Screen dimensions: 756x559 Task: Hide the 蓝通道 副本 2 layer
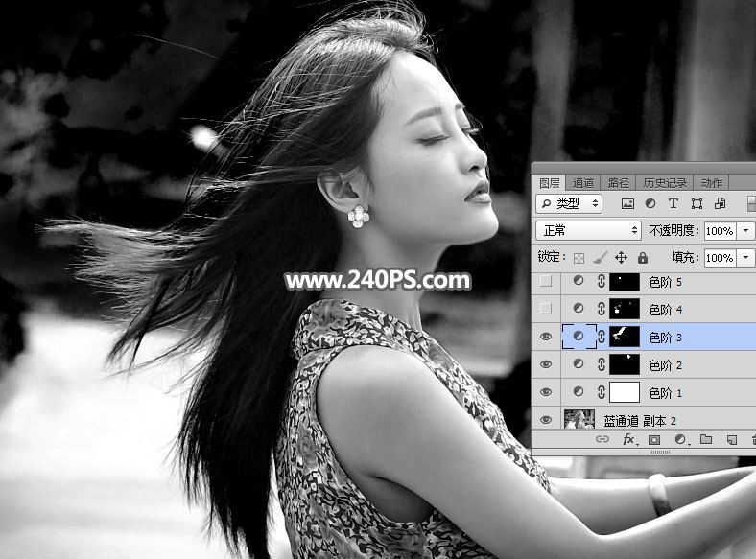[545, 420]
